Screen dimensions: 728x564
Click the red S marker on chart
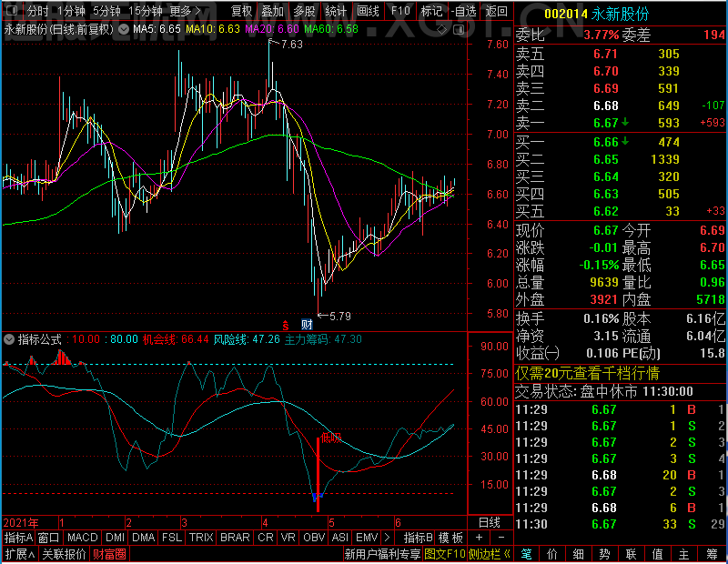[x=286, y=326]
